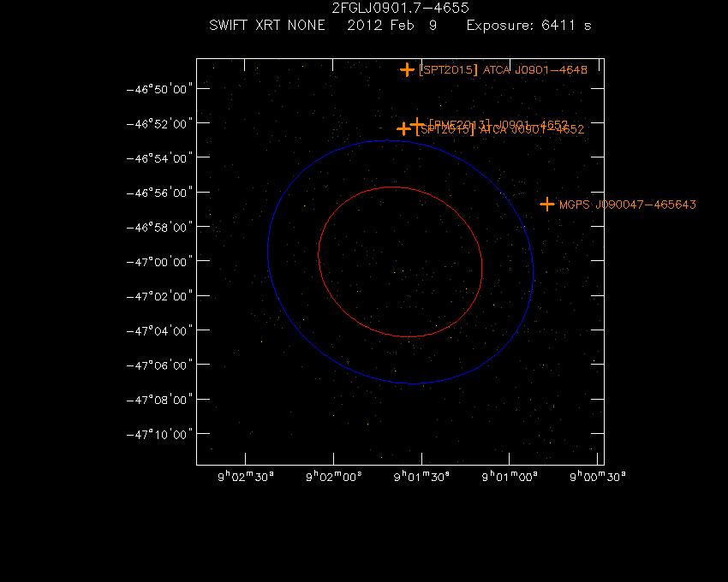Image resolution: width=728 pixels, height=582 pixels.
Task: Click the declination label -46°58'00"
Action: (159, 227)
